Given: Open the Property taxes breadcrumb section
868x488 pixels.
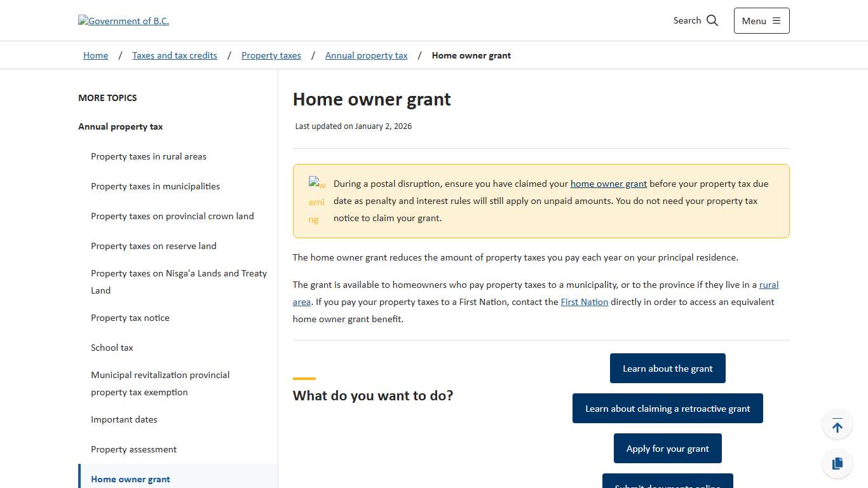Looking at the screenshot, I should pos(271,55).
